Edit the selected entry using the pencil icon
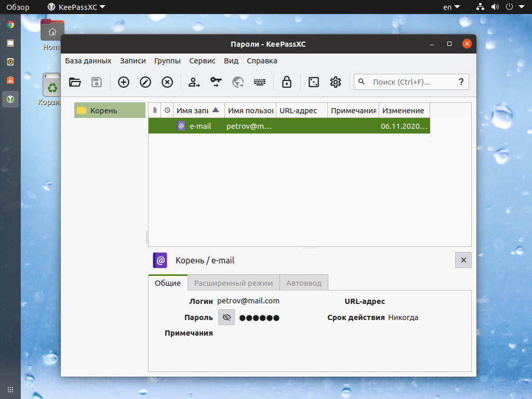 pyautogui.click(x=144, y=82)
